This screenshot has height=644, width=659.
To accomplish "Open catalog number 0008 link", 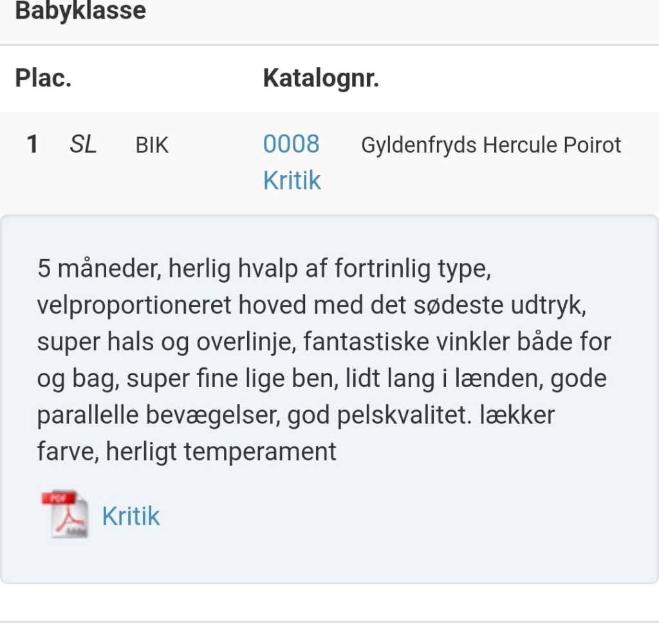I will tap(291, 144).
